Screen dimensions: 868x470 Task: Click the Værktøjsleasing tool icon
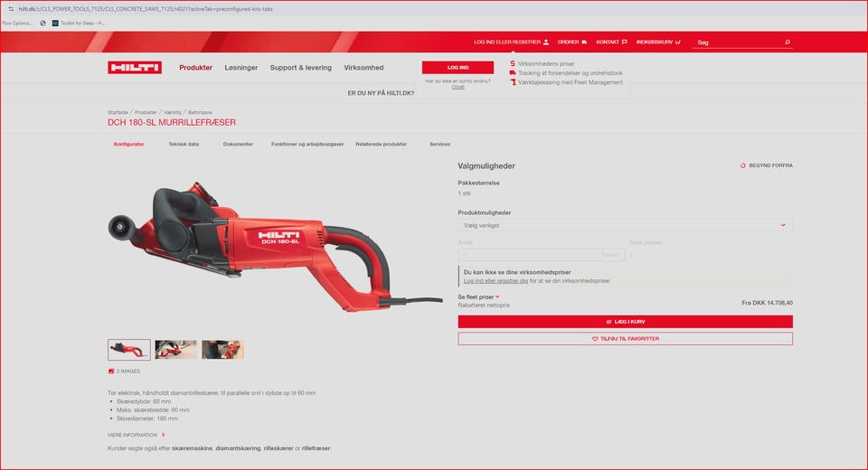pyautogui.click(x=514, y=82)
